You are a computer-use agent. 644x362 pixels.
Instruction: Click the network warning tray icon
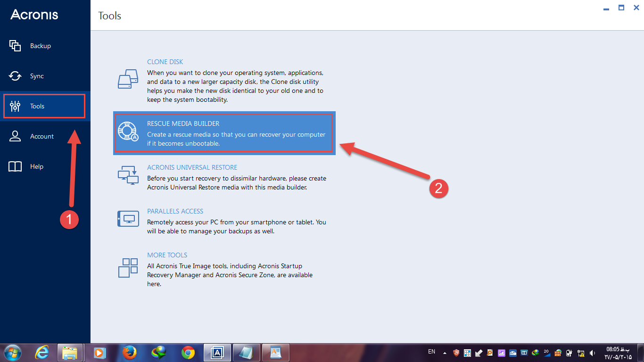(x=581, y=353)
